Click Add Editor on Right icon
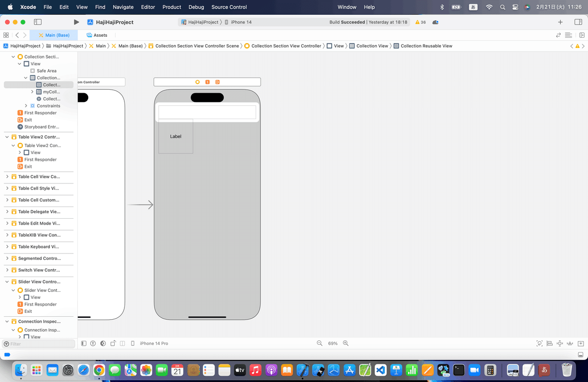 point(582,35)
